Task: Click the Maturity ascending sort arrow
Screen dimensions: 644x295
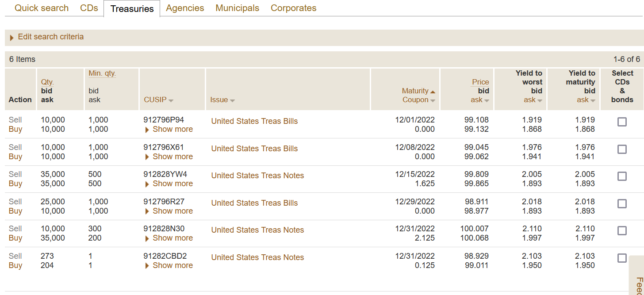Action: point(433,92)
